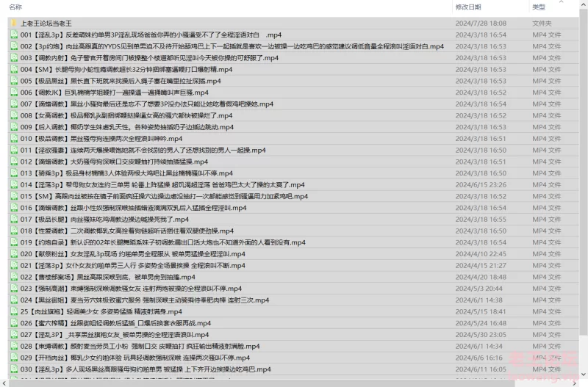588x387 pixels.
Task: Click the MP4 file icon for item 010
Action: [14, 139]
